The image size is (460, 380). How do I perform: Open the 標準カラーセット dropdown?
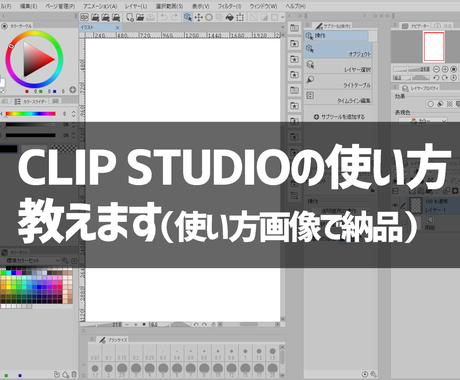click(x=32, y=260)
